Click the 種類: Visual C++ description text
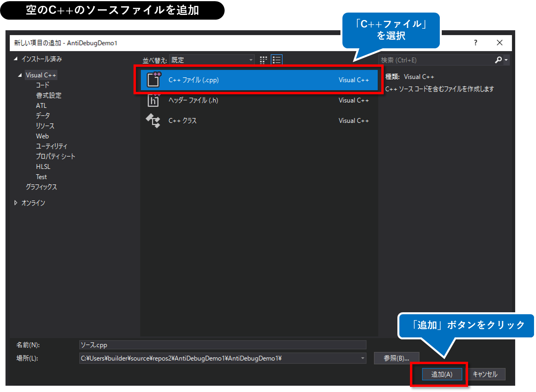The height and width of the screenshot is (392, 536). (410, 77)
